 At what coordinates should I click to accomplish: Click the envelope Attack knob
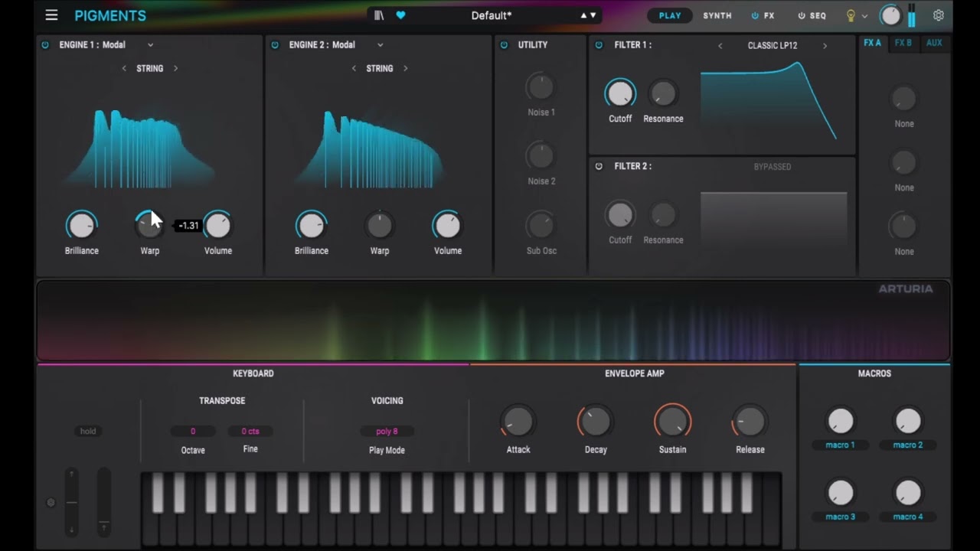click(518, 422)
